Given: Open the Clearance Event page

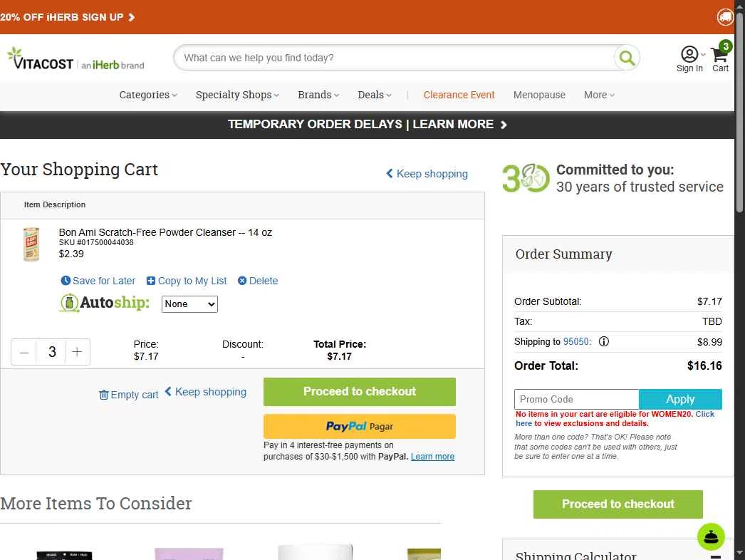Looking at the screenshot, I should (x=459, y=95).
